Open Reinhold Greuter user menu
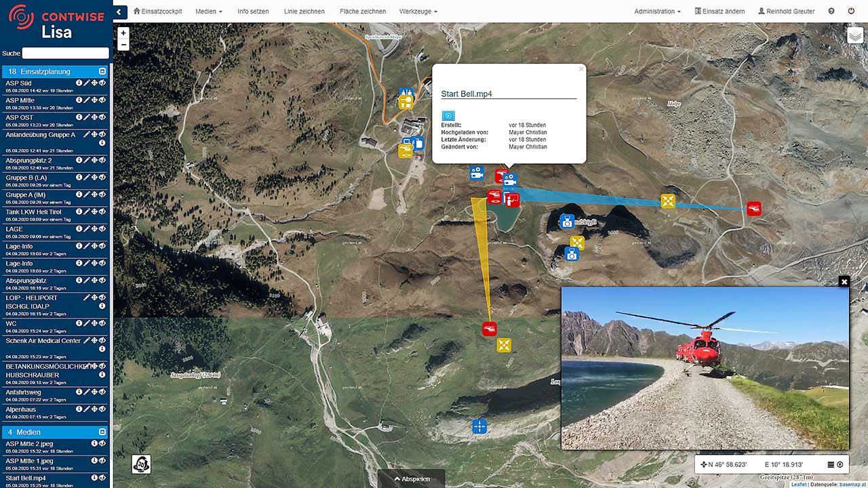Image resolution: width=868 pixels, height=488 pixels. tap(787, 12)
